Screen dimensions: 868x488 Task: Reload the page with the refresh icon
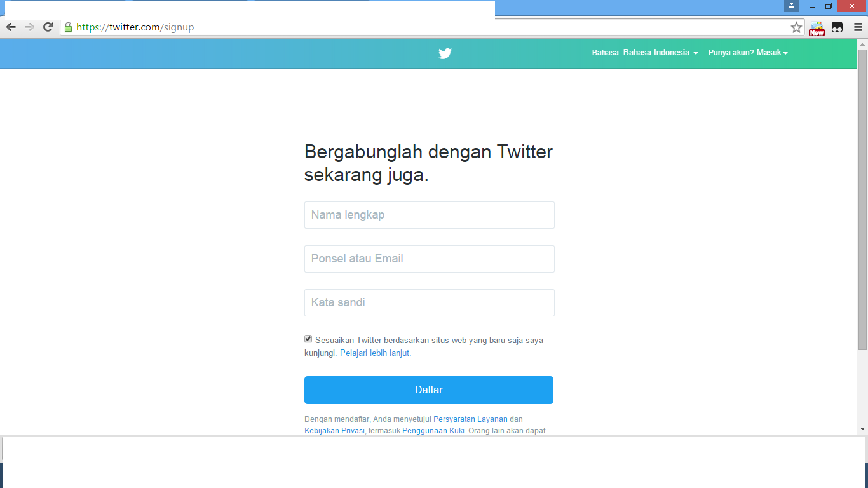[x=48, y=27]
